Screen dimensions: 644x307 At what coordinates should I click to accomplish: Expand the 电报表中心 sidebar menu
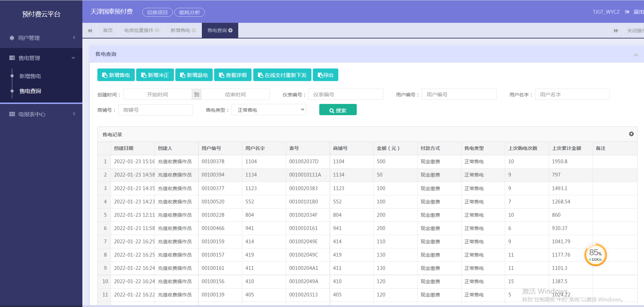tap(41, 114)
